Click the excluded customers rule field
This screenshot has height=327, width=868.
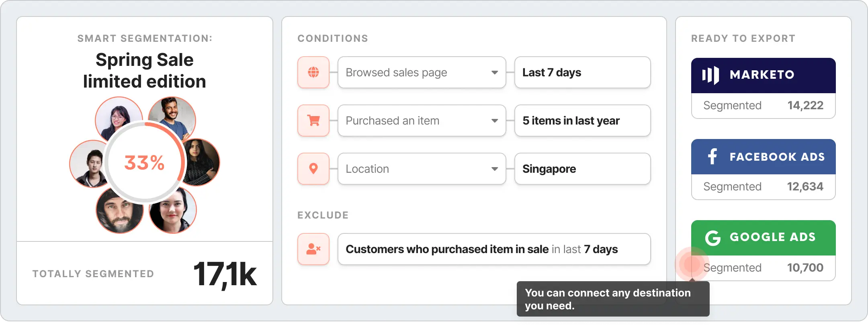[x=494, y=249]
